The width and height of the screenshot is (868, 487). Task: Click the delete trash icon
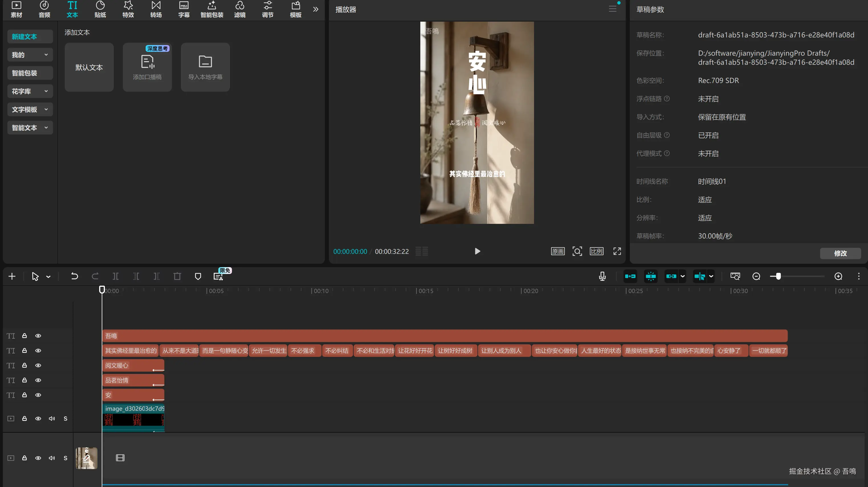point(177,277)
